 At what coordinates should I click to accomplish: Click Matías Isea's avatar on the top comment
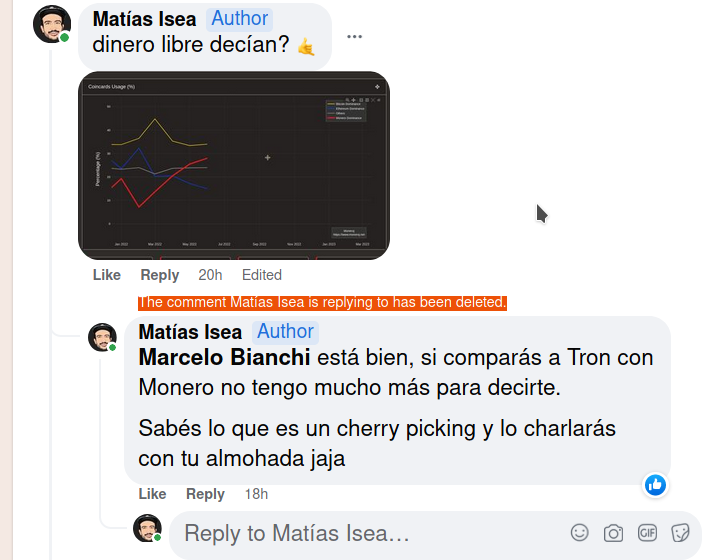click(52, 24)
